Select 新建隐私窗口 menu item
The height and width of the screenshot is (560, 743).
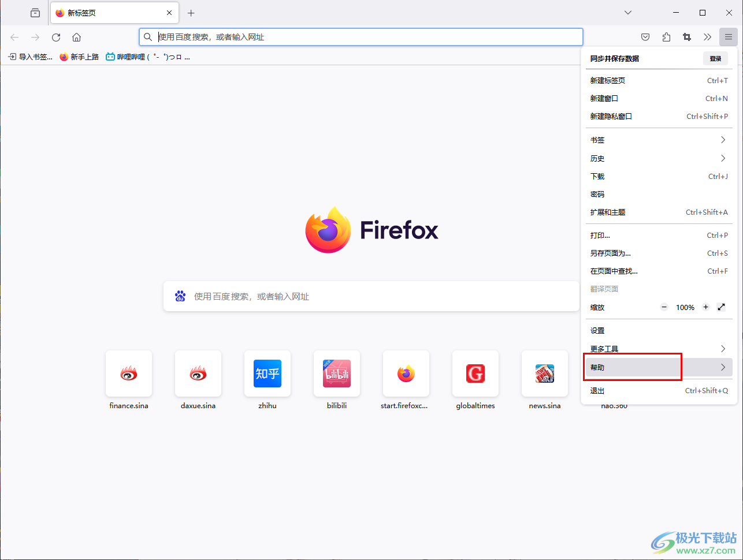pyautogui.click(x=659, y=116)
